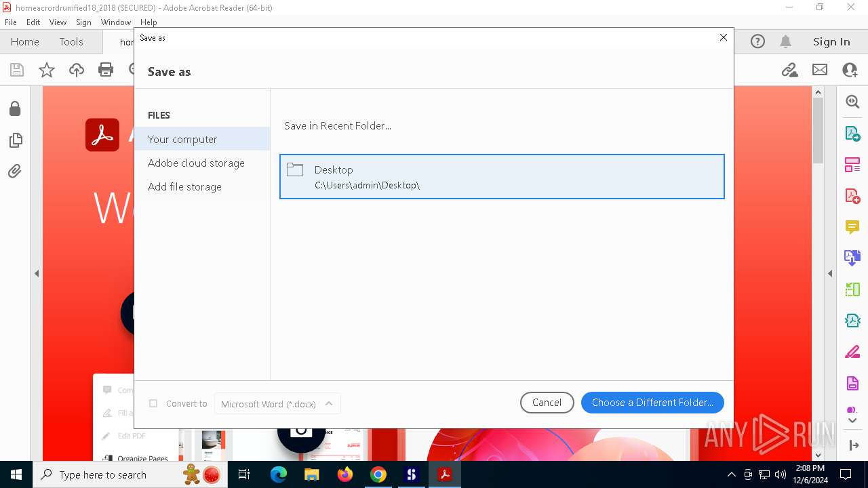Image resolution: width=868 pixels, height=488 pixels.
Task: Open the Sign menu
Action: point(83,22)
